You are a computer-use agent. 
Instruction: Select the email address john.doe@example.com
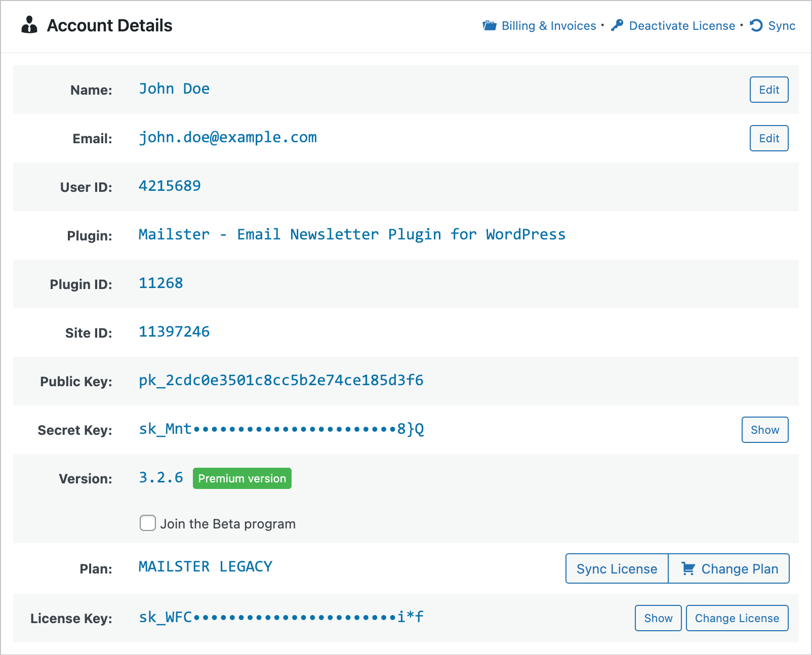228,137
